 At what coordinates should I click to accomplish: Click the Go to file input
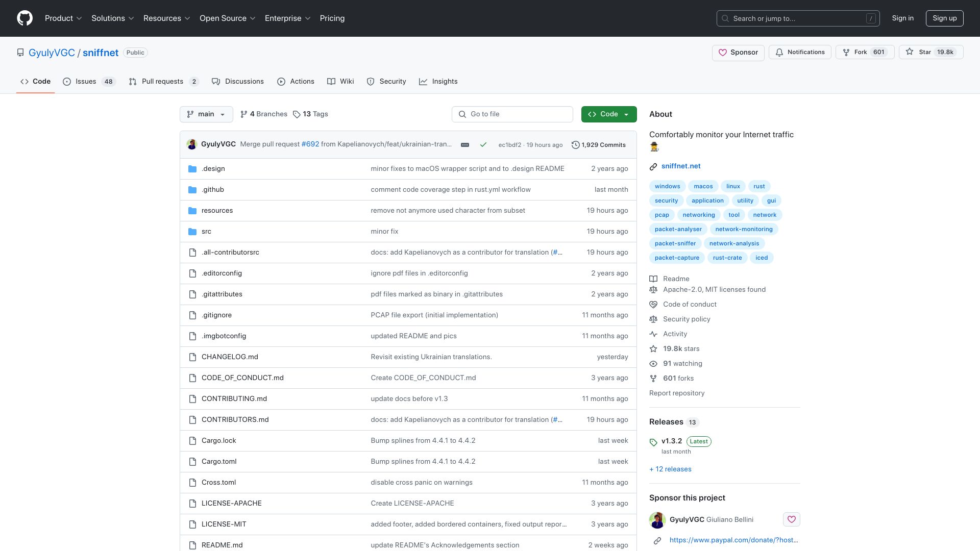(512, 114)
